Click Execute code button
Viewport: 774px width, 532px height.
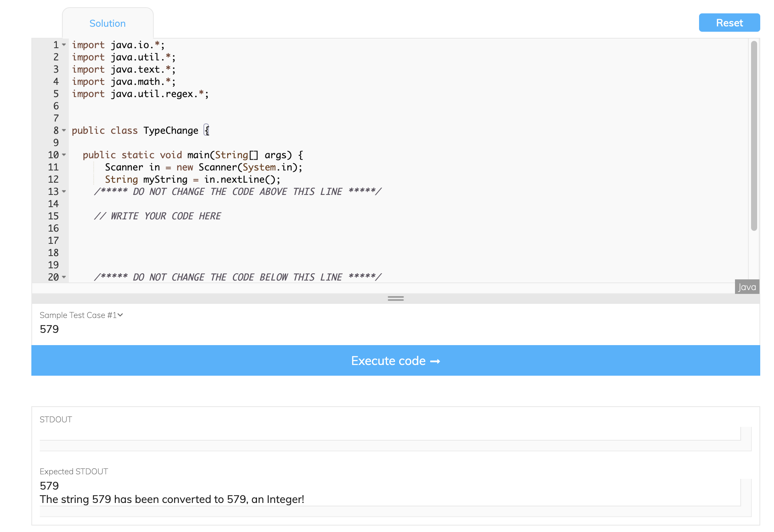coord(395,361)
